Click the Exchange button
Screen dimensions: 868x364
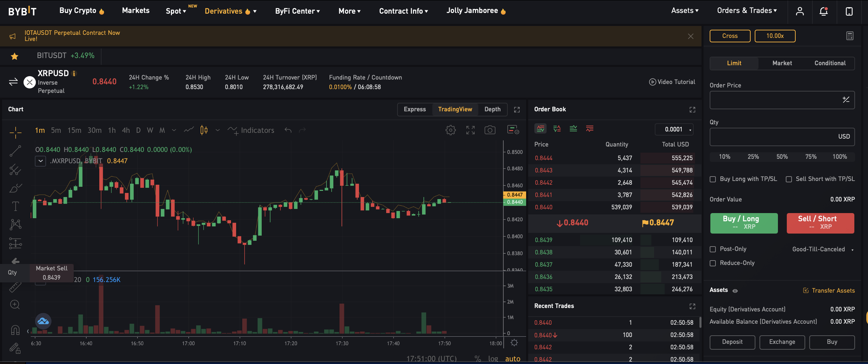coord(782,342)
